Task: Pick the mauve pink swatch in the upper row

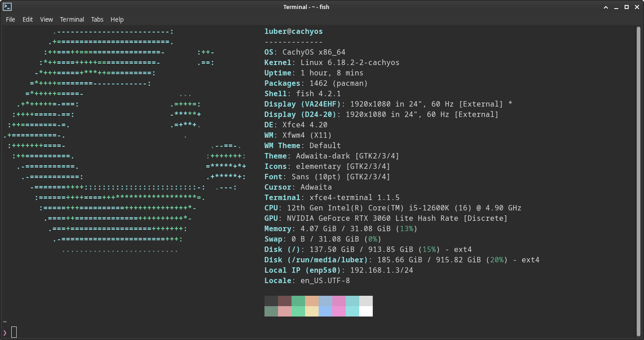Action: [x=339, y=301]
